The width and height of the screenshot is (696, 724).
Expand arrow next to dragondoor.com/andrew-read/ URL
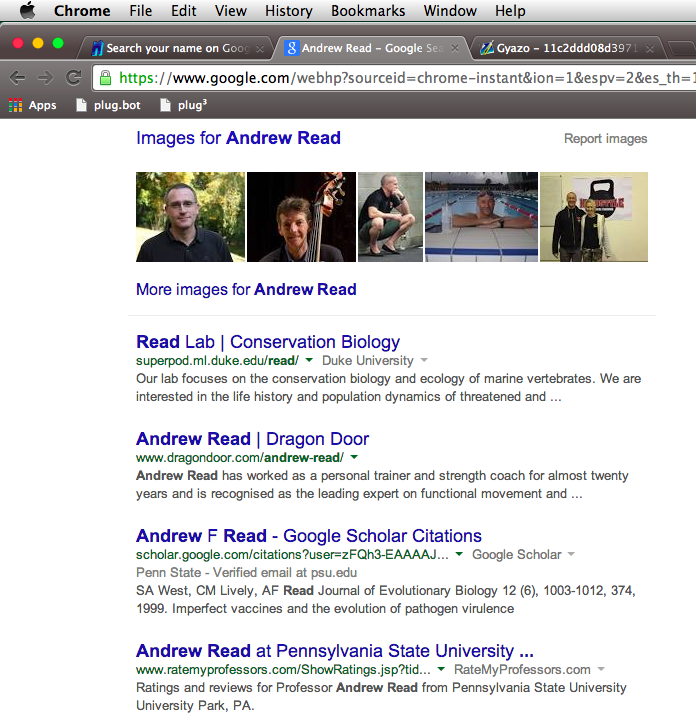click(354, 457)
